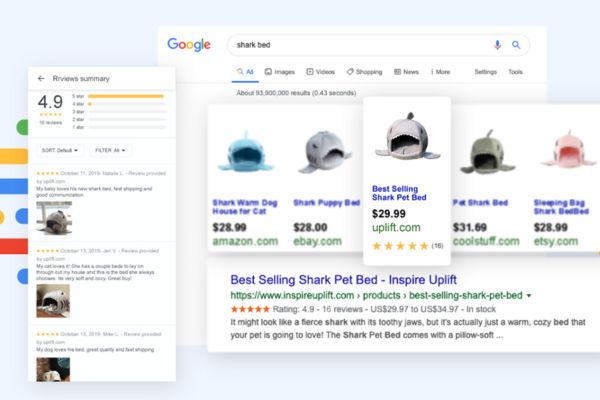Image resolution: width=600 pixels, height=400 pixels.
Task: Open 'Best Selling Shark Pet Bed - Inspire Uplift' result
Action: 343,280
